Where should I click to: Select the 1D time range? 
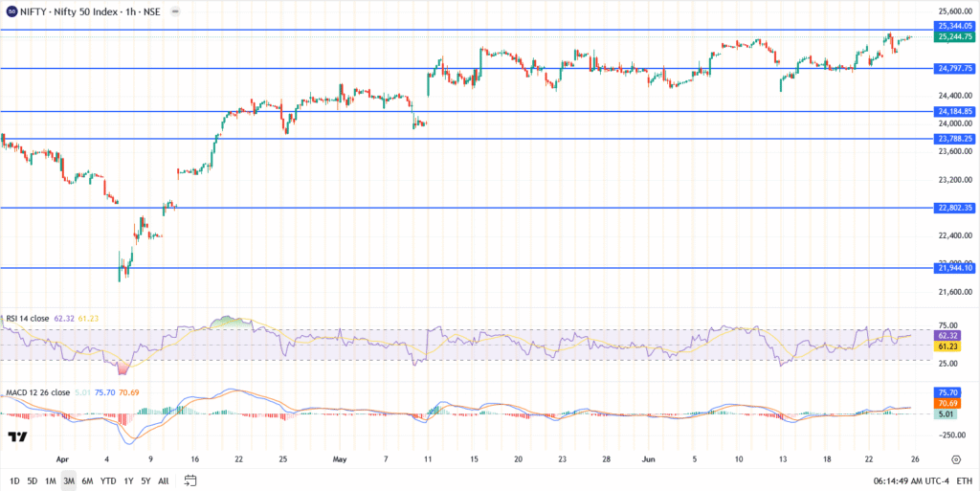[x=14, y=480]
